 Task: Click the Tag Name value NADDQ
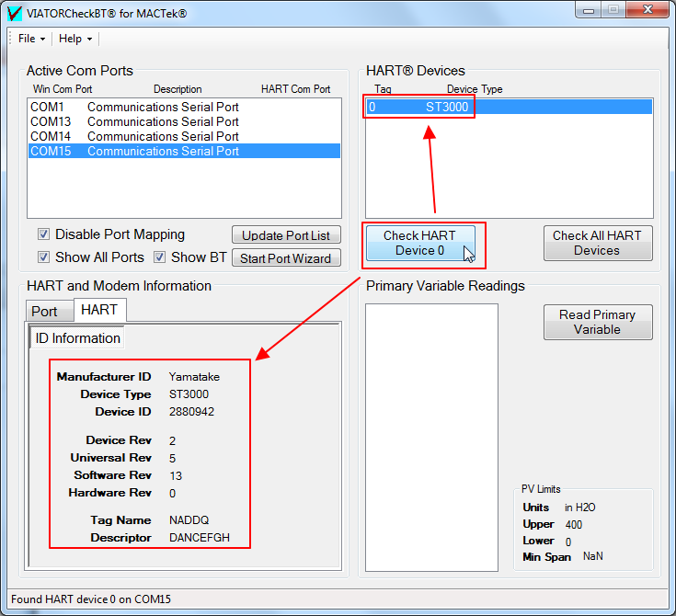pos(189,519)
